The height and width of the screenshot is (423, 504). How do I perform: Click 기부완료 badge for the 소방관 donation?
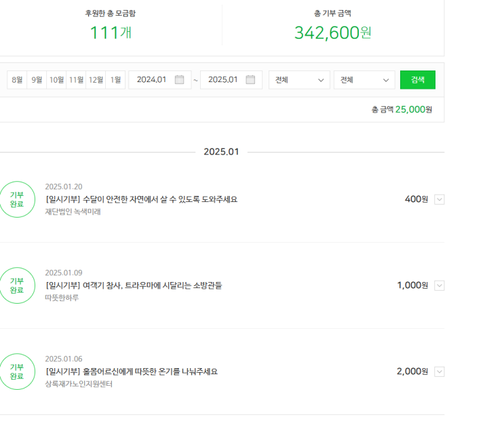click(17, 285)
